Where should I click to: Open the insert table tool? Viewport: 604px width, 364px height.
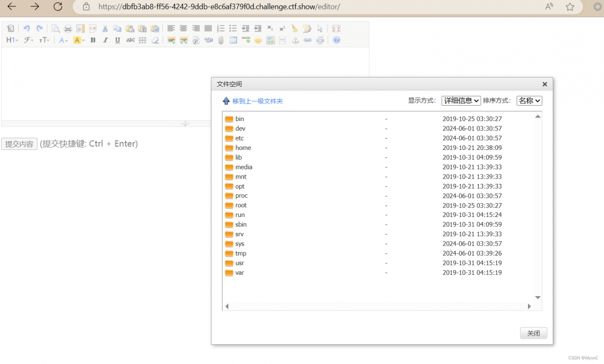pos(232,40)
